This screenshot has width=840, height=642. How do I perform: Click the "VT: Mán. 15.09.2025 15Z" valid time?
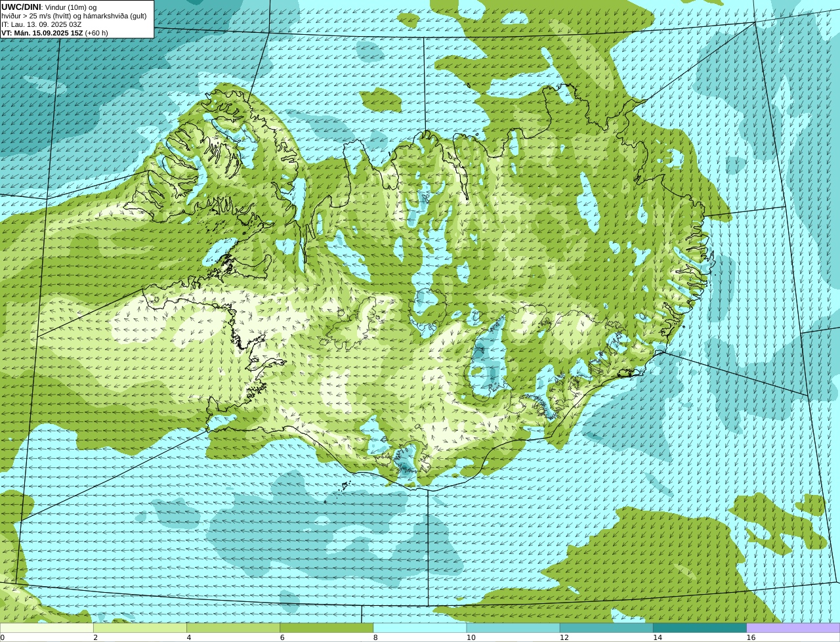click(42, 33)
